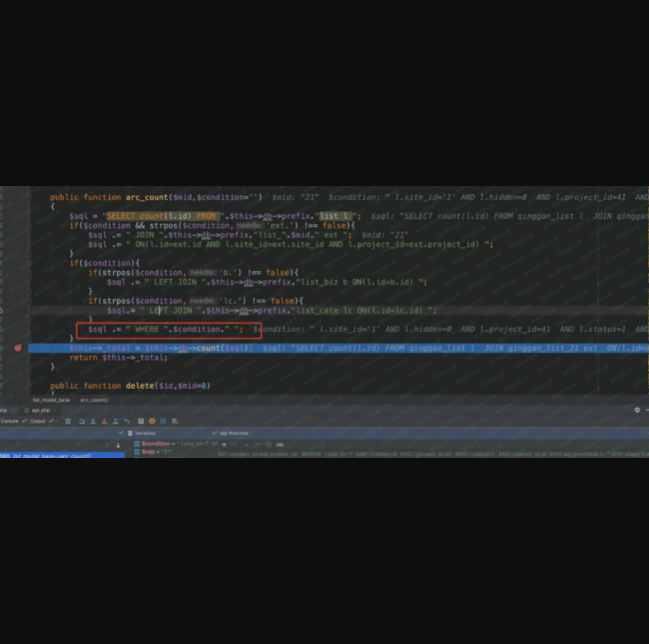Click Run to Cursor icon
This screenshot has height=644, width=649.
coord(127,421)
